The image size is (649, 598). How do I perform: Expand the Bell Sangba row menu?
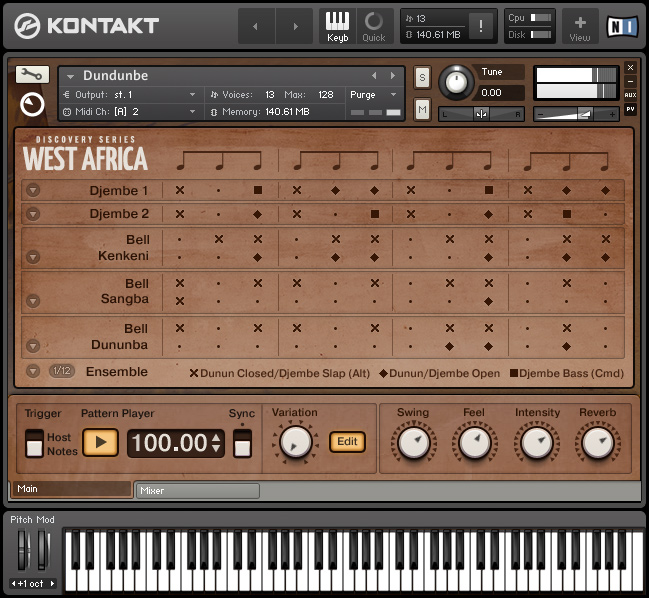tap(33, 300)
